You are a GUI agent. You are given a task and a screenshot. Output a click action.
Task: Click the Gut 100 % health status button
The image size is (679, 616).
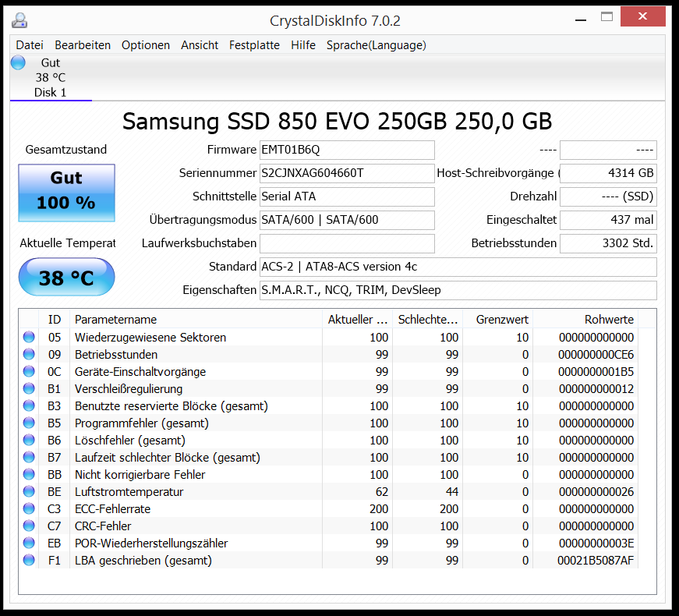[x=67, y=193]
